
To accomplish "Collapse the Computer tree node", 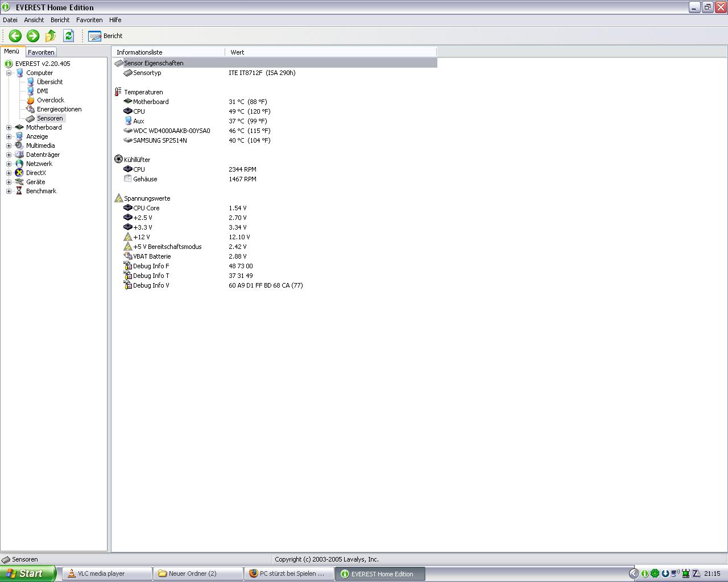I will [x=9, y=73].
